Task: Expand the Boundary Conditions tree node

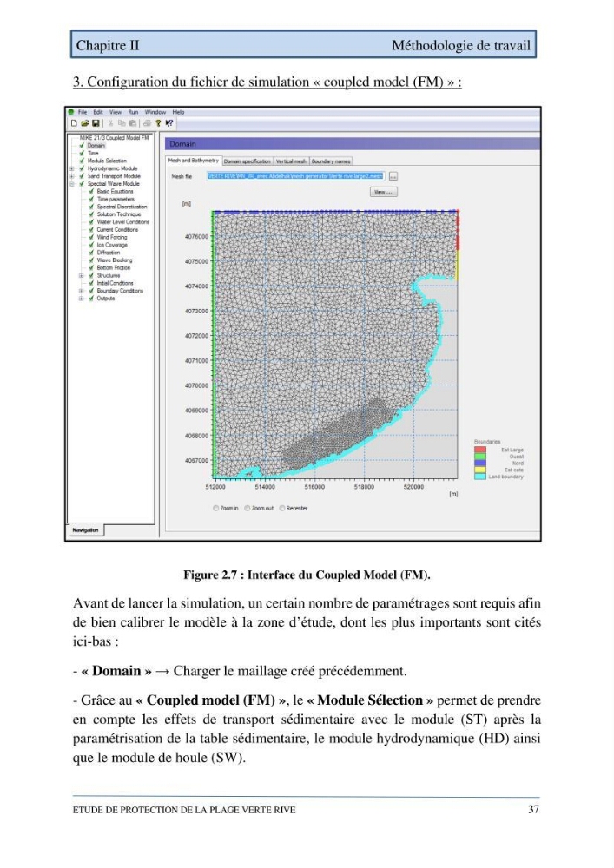Action: click(81, 291)
